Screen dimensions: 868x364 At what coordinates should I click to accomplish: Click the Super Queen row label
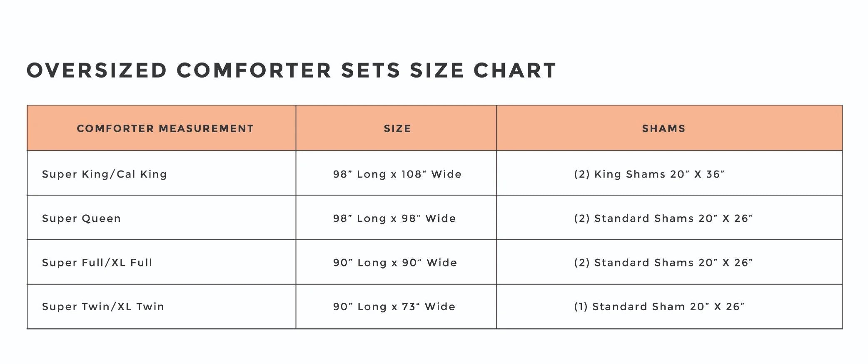(82, 218)
